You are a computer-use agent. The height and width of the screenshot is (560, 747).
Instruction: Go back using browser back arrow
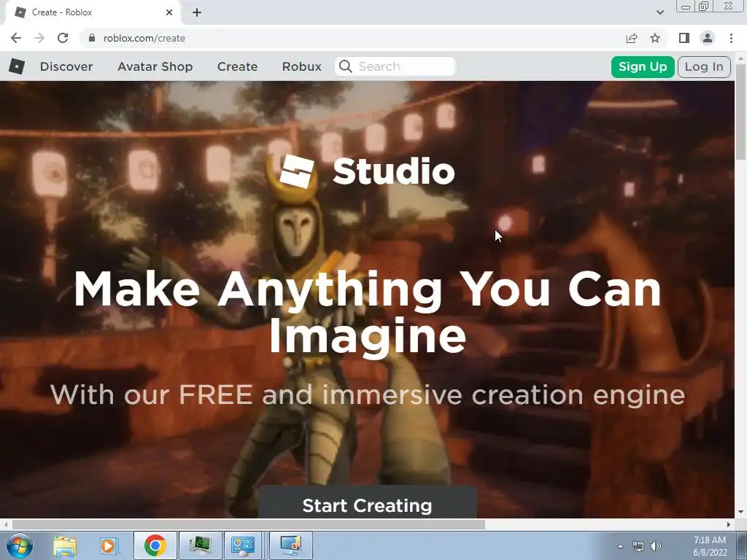(x=16, y=38)
